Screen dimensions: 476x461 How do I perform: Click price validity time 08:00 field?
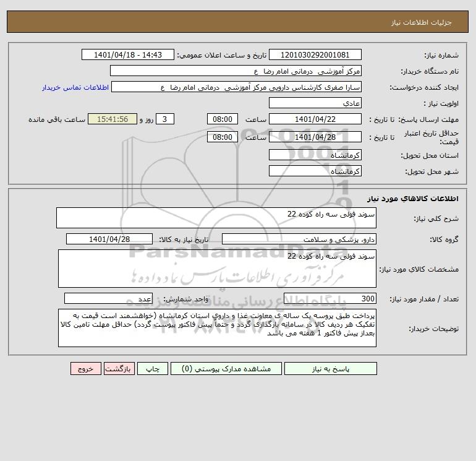click(x=222, y=137)
